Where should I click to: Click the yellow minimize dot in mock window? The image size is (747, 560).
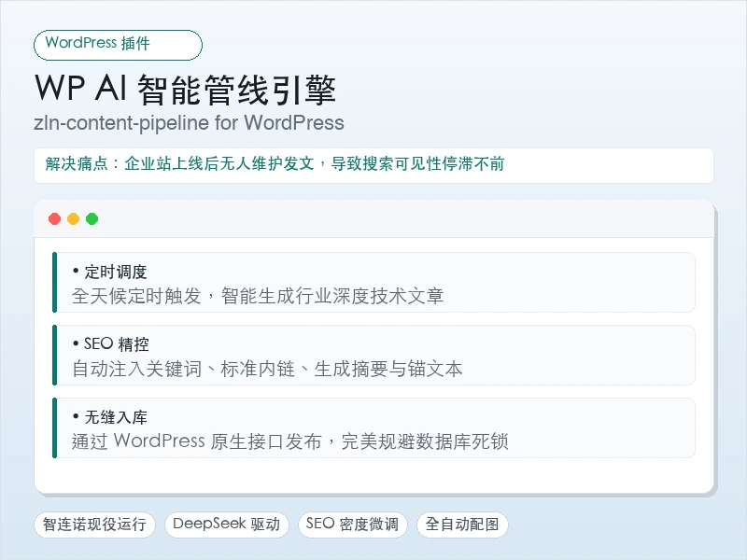click(x=74, y=218)
